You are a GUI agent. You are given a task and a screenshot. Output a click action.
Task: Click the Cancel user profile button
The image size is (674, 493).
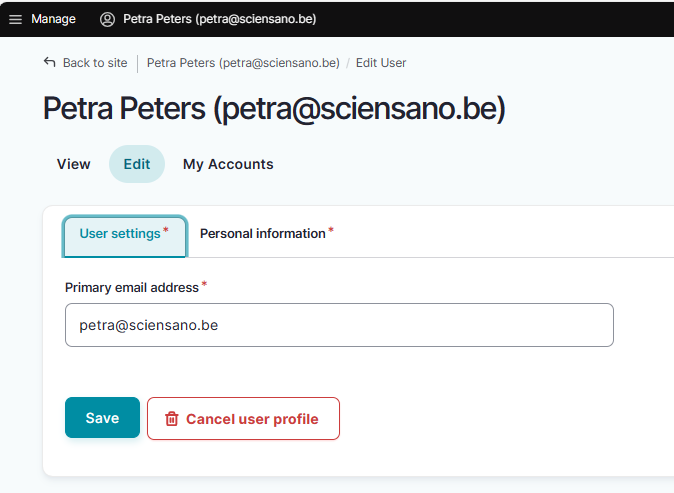coord(243,419)
